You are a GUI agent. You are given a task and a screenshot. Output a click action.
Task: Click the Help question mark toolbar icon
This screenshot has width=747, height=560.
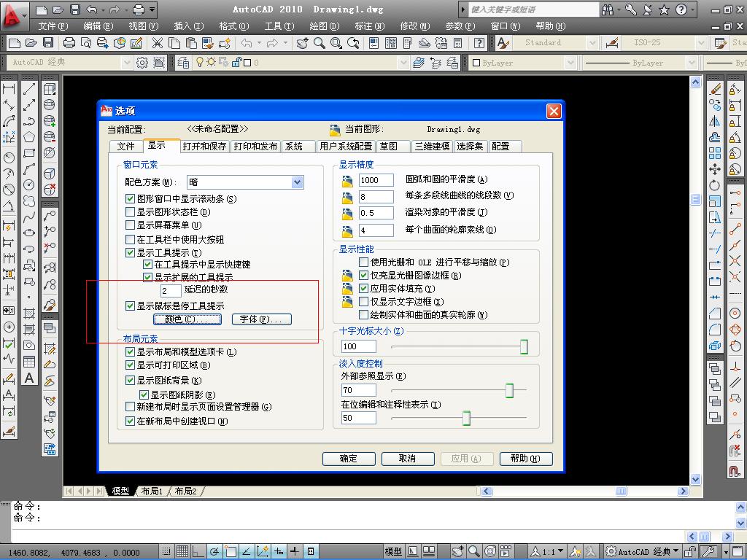[479, 43]
